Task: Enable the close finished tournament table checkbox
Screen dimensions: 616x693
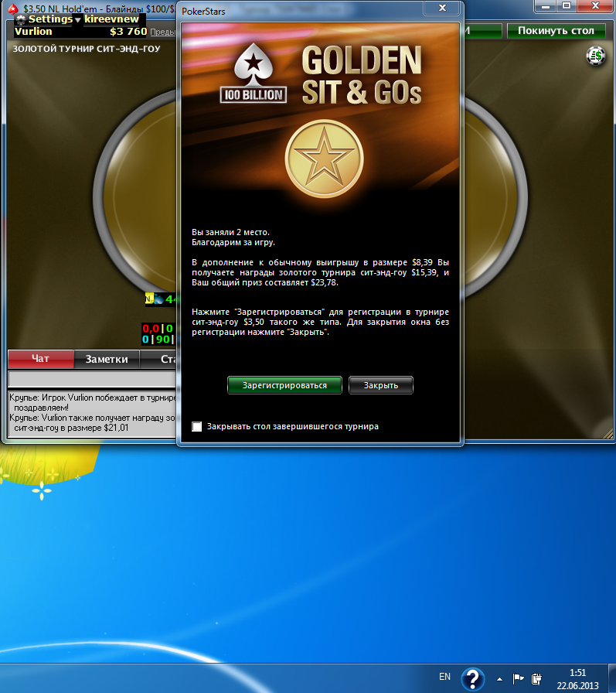Action: pyautogui.click(x=197, y=426)
